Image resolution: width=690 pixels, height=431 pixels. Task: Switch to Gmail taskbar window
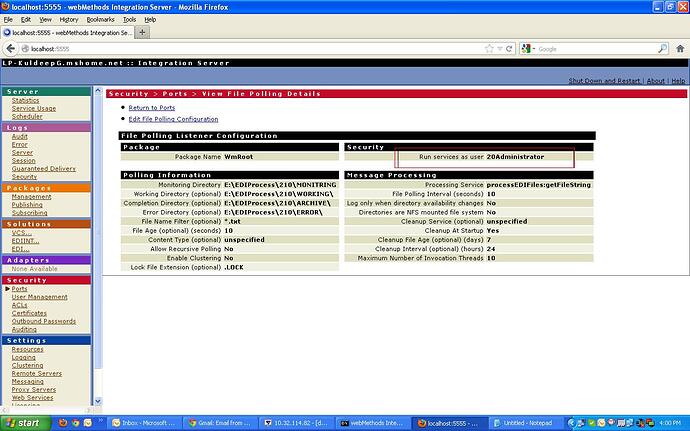(x=219, y=423)
